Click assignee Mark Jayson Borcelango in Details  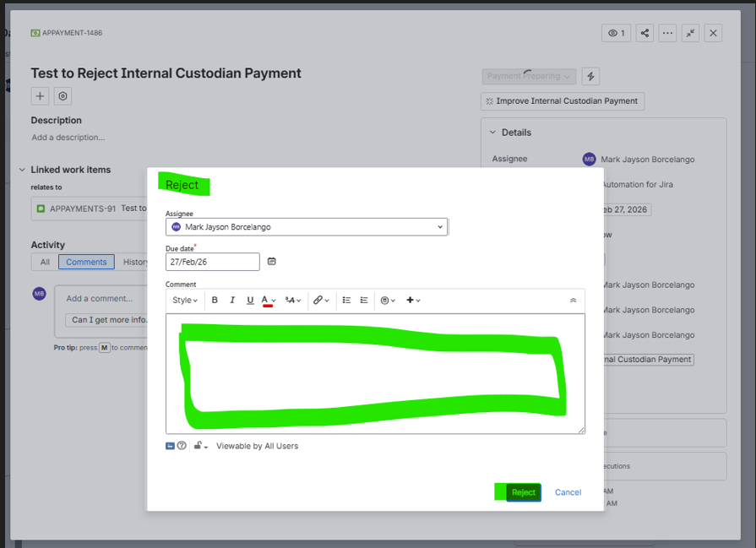647,159
